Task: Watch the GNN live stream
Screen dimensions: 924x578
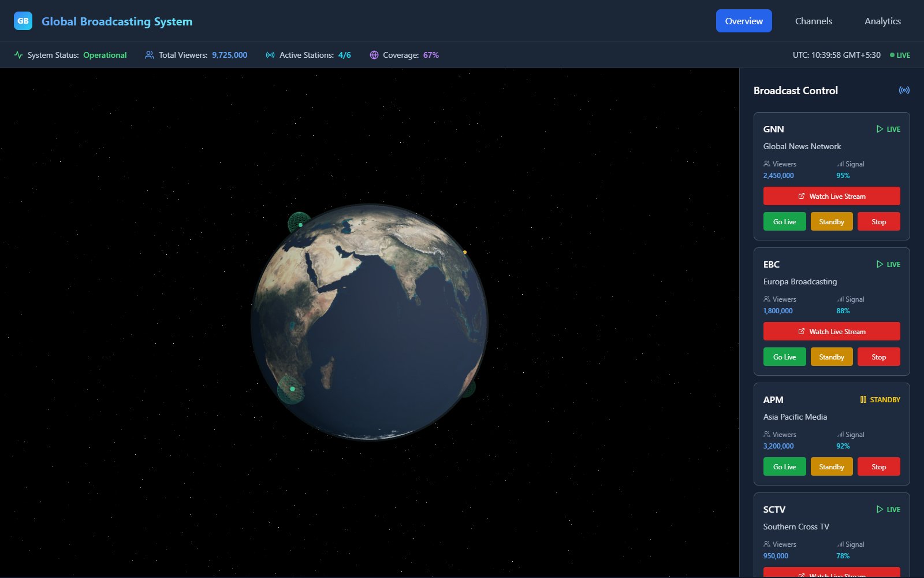Action: (x=832, y=196)
